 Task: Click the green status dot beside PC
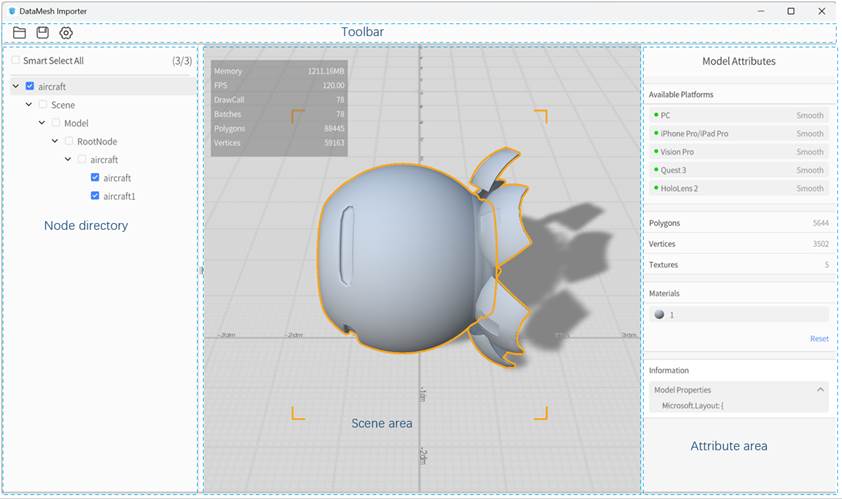pyautogui.click(x=655, y=115)
